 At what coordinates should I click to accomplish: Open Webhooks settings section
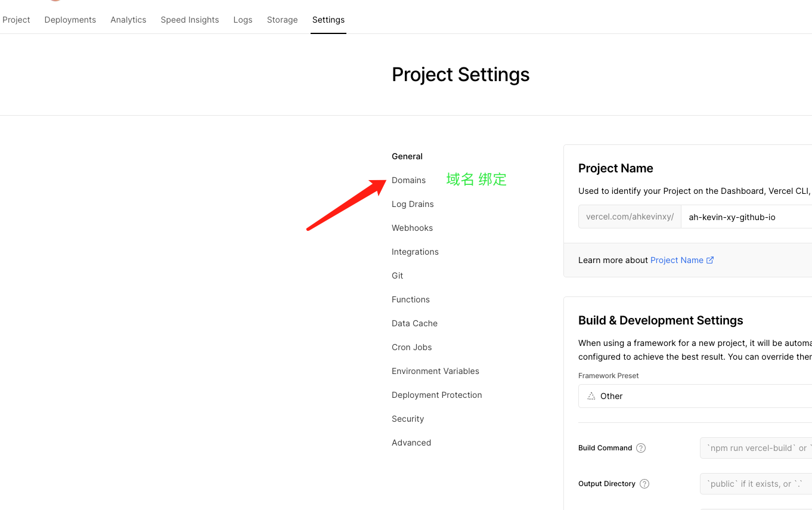(412, 228)
